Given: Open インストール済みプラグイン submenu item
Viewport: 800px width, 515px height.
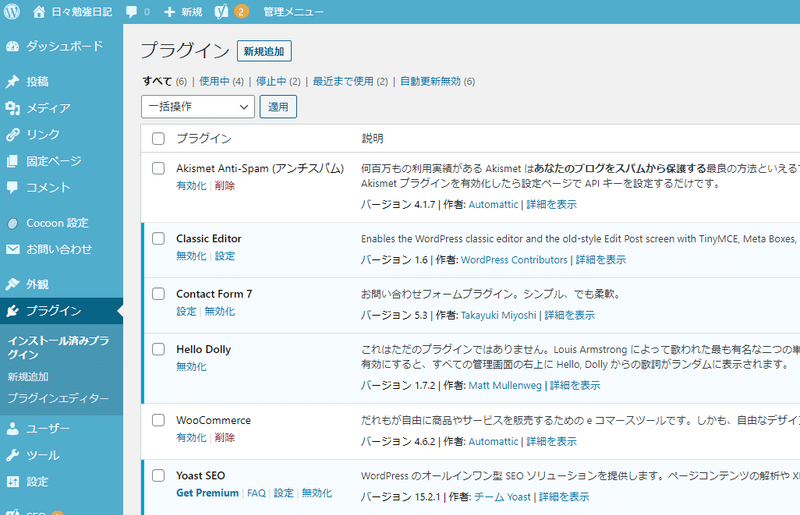Looking at the screenshot, I should (58, 348).
